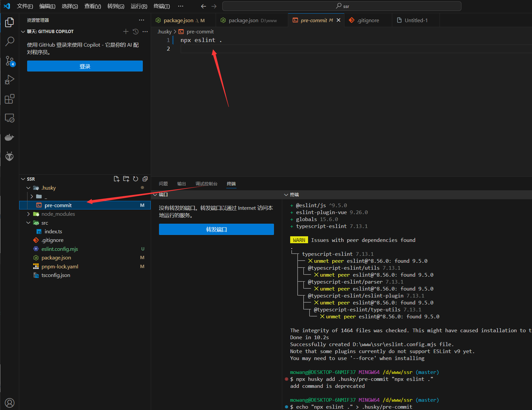Expand the underscore folder in .husky

pos(32,197)
